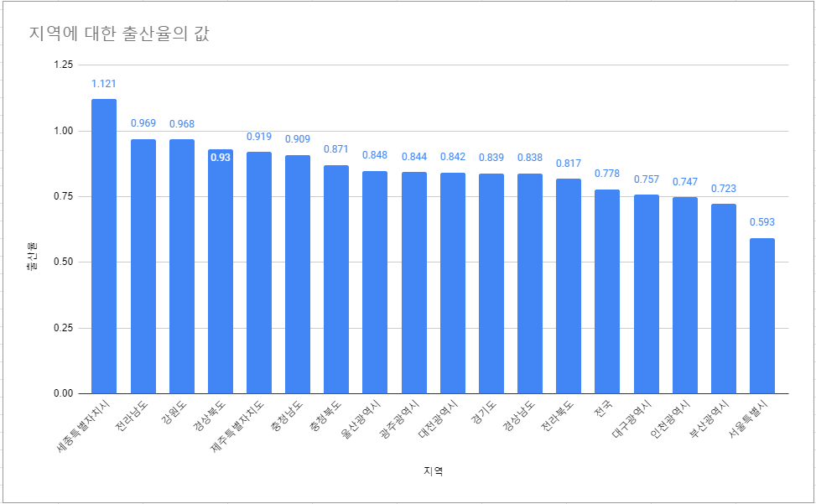Image resolution: width=816 pixels, height=504 pixels.
Task: Click the 1.00 y-axis tick label
Action: (64, 131)
